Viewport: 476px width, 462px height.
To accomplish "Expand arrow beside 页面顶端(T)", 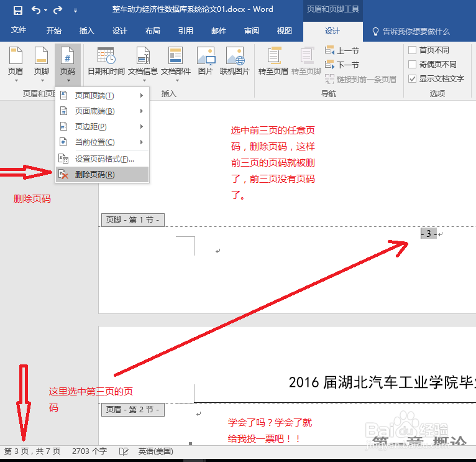I will point(142,96).
